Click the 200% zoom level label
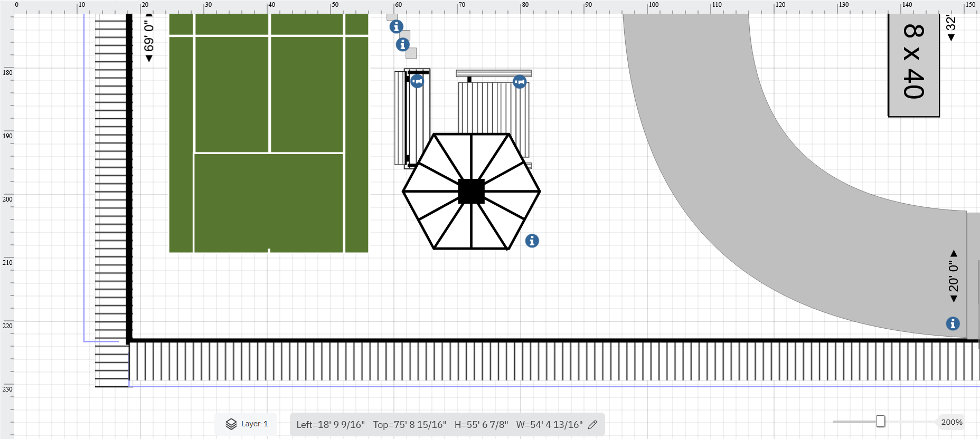Screen dimensions: 980x439 (x=951, y=422)
